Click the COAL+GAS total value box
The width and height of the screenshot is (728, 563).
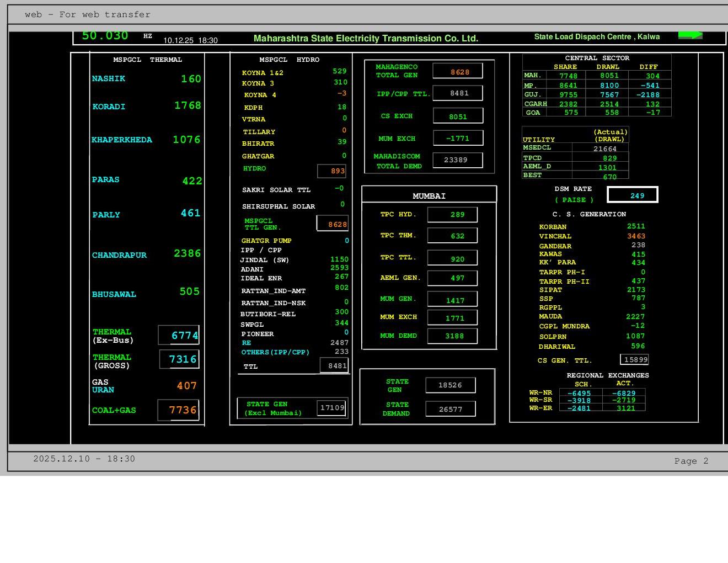coord(178,410)
